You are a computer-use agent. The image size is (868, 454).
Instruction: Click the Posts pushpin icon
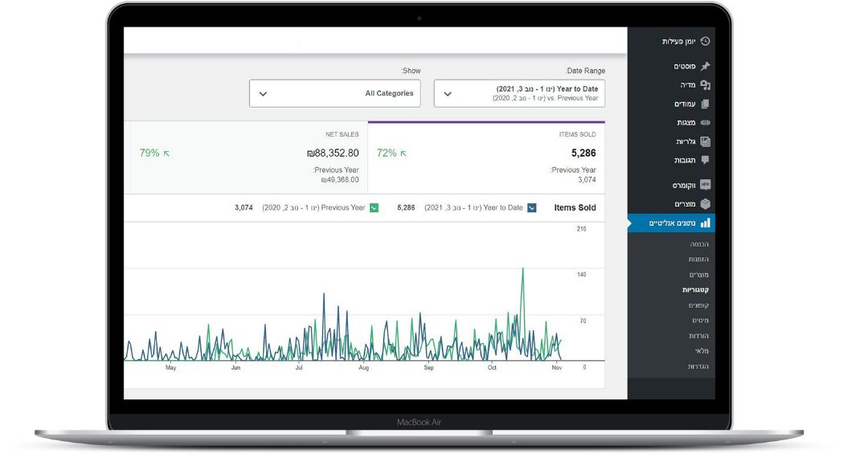705,66
